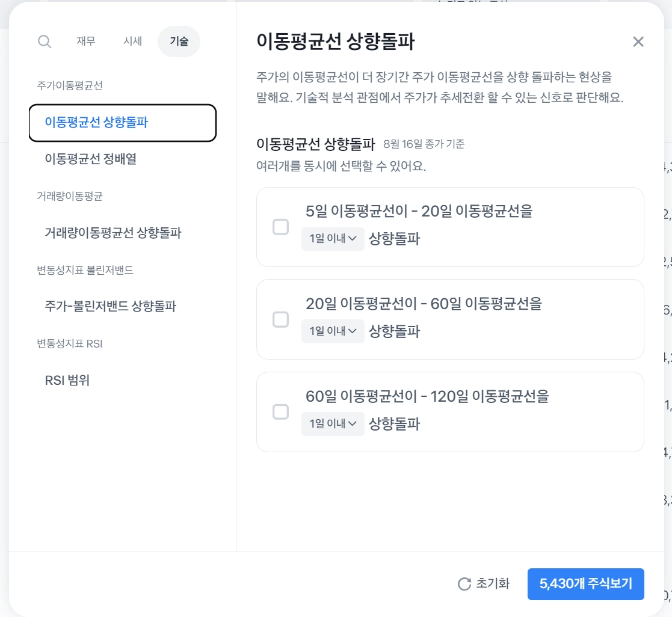Click the search magnifier icon
This screenshot has width=672, height=617.
45,41
